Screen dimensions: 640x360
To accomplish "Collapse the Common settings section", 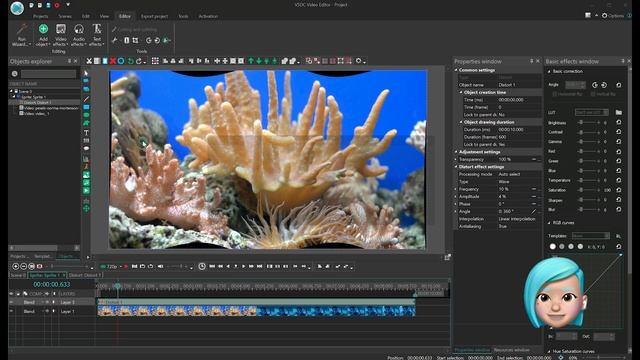I will coord(456,70).
